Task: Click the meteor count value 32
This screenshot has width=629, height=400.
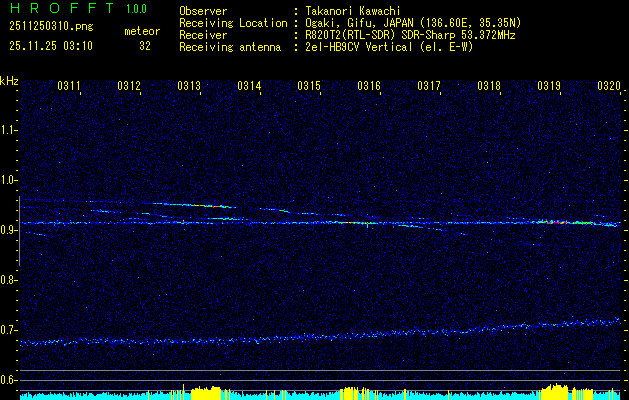Action: pyautogui.click(x=145, y=46)
